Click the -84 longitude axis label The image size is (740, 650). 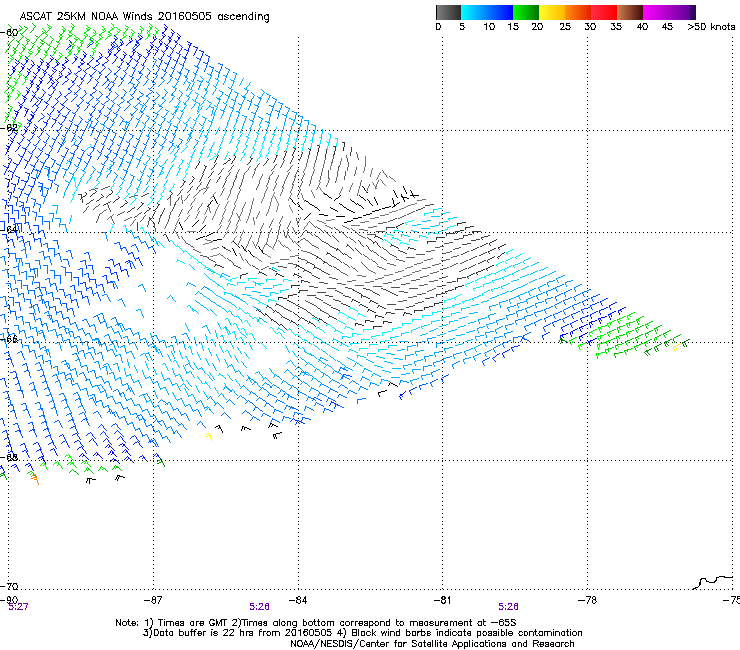[298, 600]
